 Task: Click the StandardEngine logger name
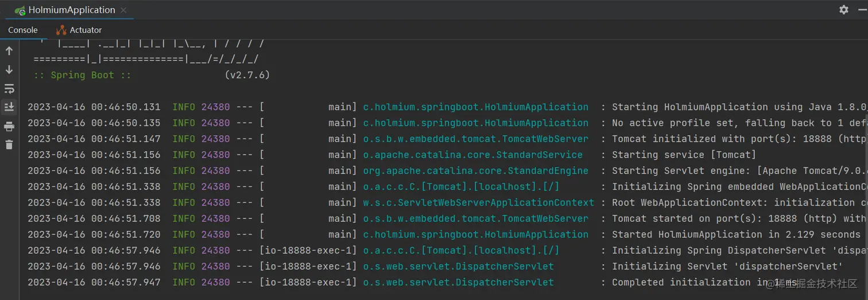click(475, 171)
